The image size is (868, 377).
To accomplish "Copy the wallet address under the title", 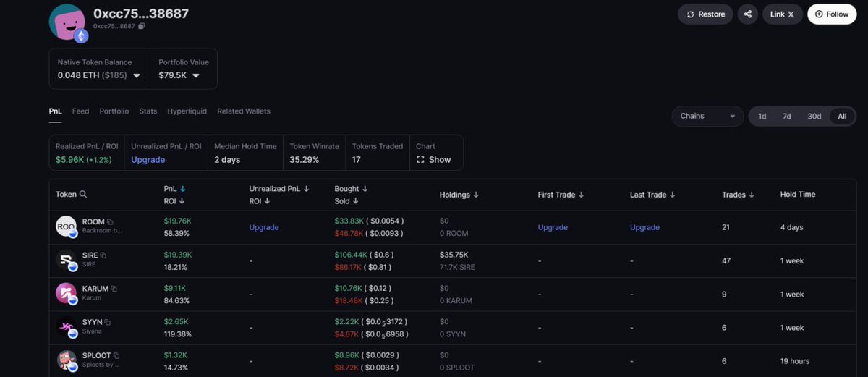I will (x=142, y=26).
